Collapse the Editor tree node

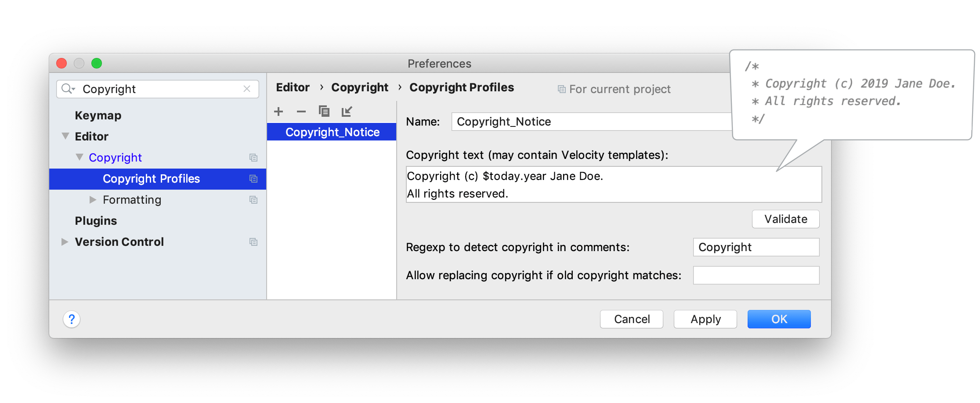click(65, 136)
